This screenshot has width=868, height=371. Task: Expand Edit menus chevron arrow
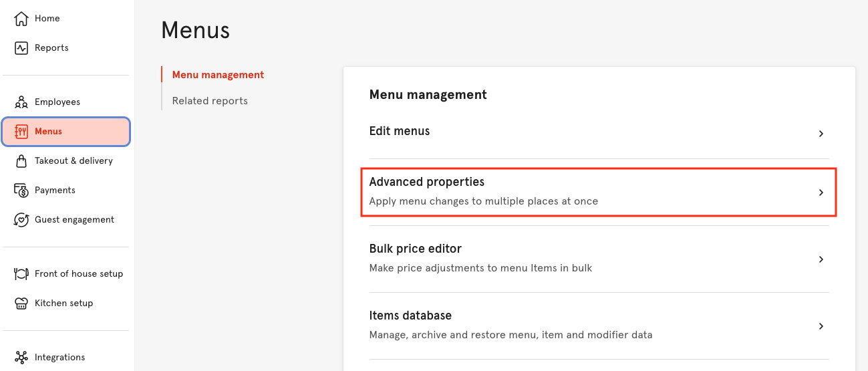click(x=821, y=134)
